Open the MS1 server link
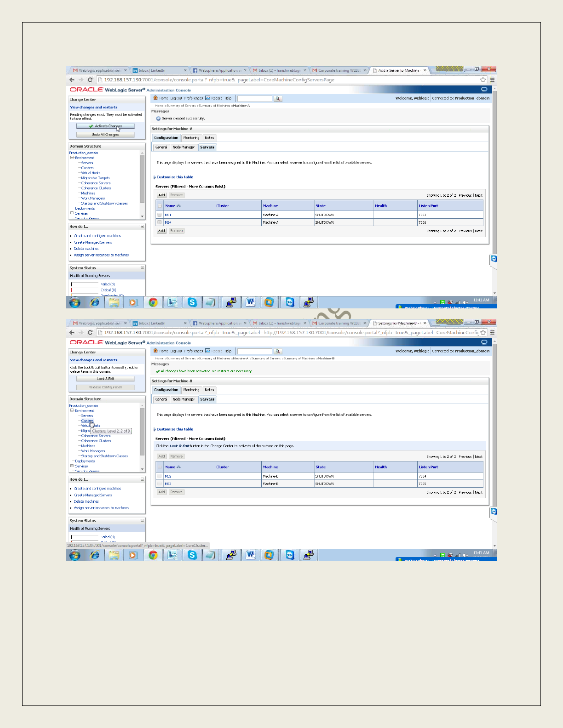Image resolution: width=563 pixels, height=728 pixels. [x=168, y=215]
